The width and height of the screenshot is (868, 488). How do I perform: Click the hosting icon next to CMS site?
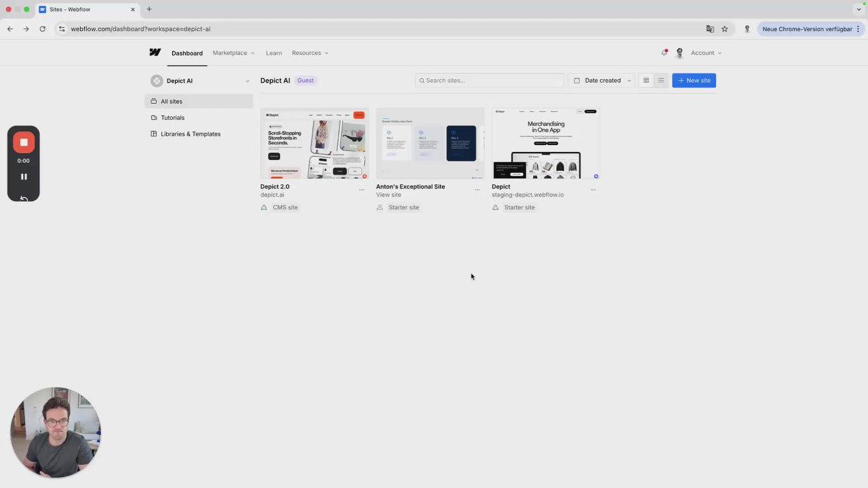click(264, 207)
